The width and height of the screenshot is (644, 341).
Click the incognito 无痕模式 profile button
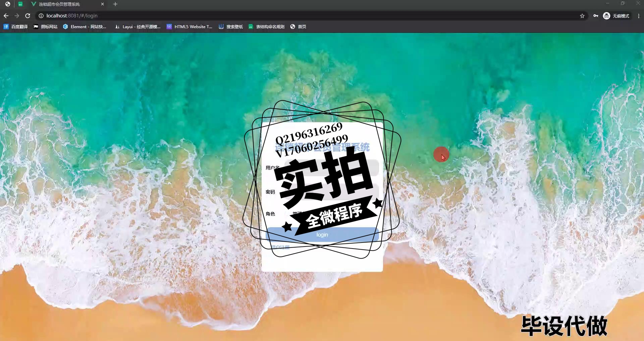pos(616,16)
